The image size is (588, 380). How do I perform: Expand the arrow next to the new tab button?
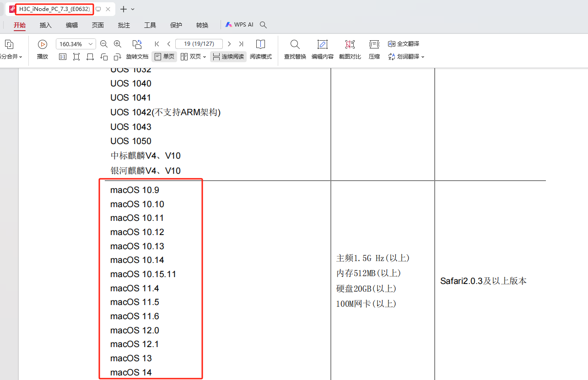(133, 9)
